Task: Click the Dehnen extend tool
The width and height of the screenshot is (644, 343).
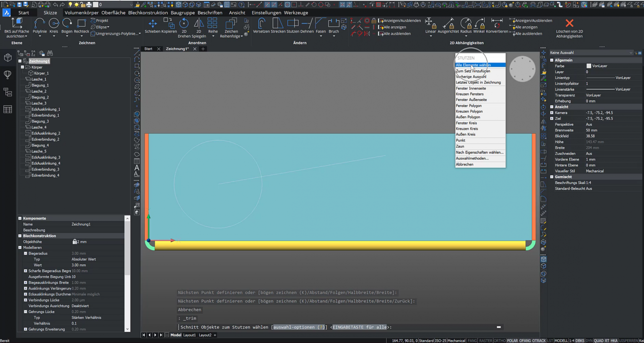Action: tap(307, 26)
